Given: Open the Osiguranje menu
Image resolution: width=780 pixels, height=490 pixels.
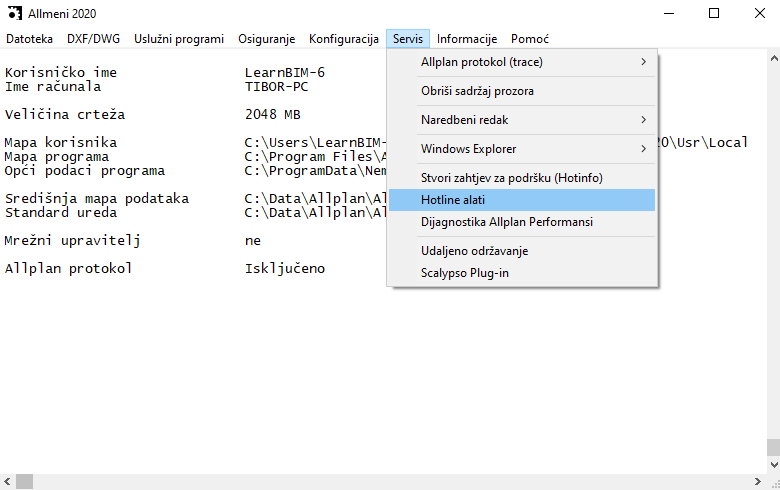Looking at the screenshot, I should tap(267, 39).
